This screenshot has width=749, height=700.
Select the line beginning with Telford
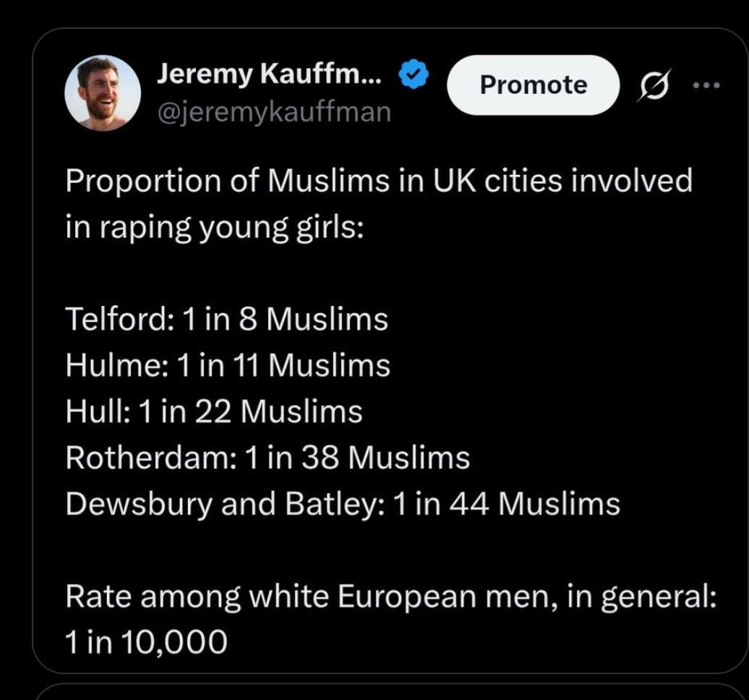pos(226,319)
